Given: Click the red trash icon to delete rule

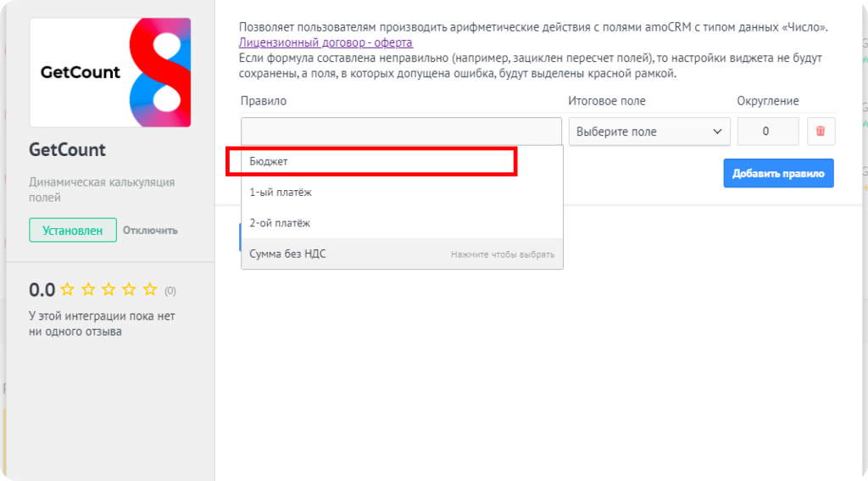Looking at the screenshot, I should pos(820,131).
